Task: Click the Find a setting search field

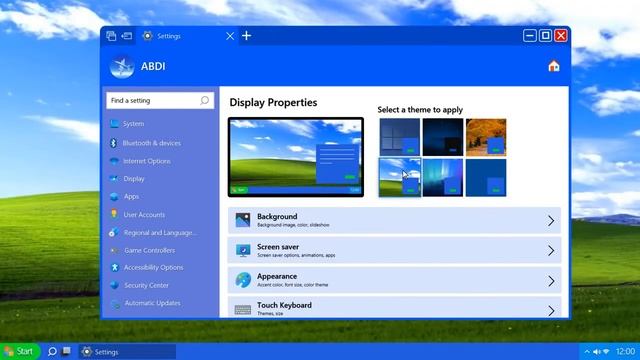Action: [160, 100]
